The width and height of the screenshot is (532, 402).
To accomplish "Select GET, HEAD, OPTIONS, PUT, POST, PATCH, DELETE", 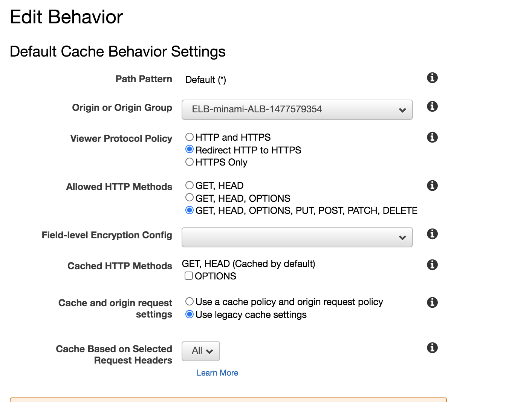I will (190, 210).
